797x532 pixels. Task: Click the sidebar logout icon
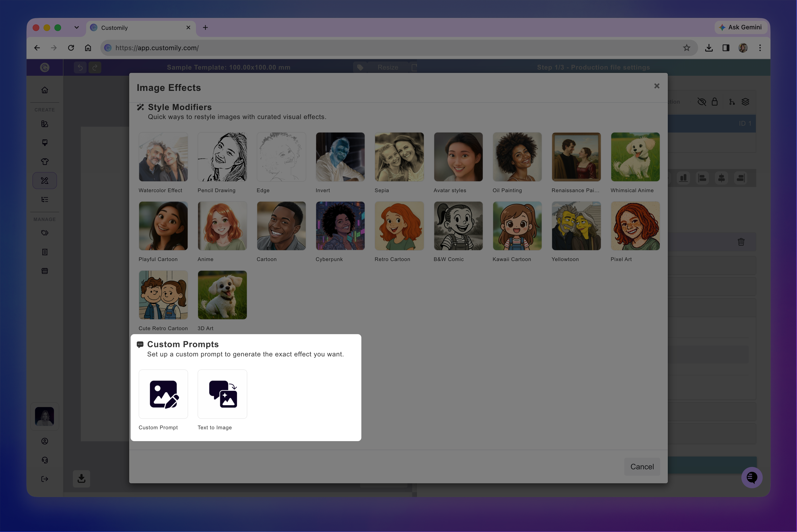tap(45, 479)
